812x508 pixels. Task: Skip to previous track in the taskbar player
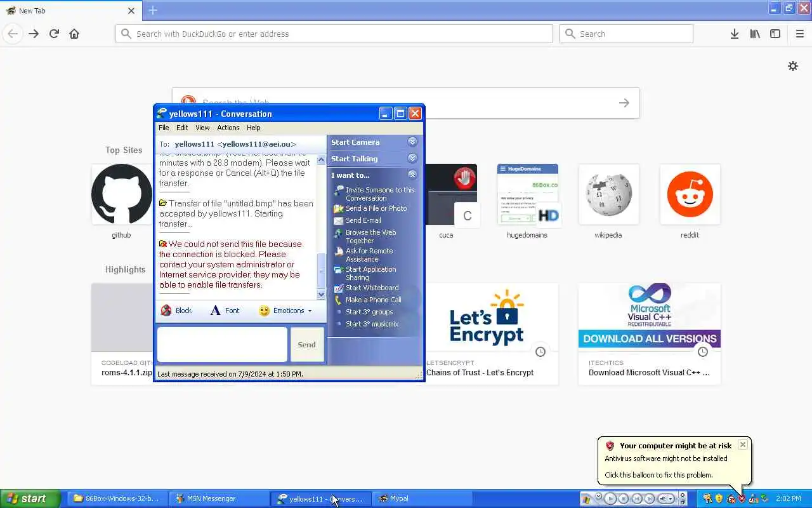coord(637,498)
